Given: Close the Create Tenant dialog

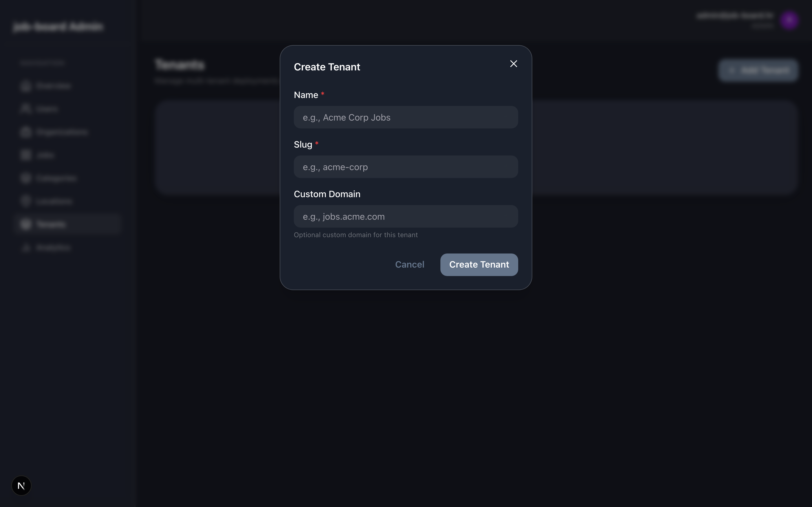Looking at the screenshot, I should tap(513, 63).
